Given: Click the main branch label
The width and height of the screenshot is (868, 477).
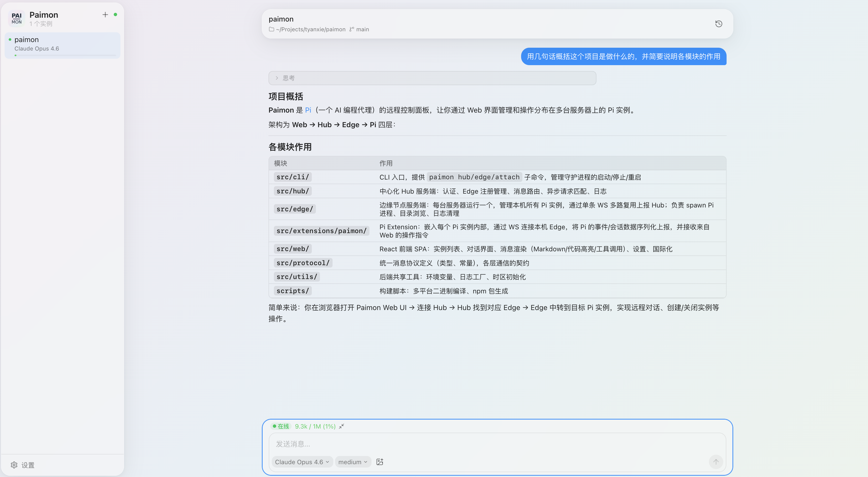Looking at the screenshot, I should [x=363, y=29].
